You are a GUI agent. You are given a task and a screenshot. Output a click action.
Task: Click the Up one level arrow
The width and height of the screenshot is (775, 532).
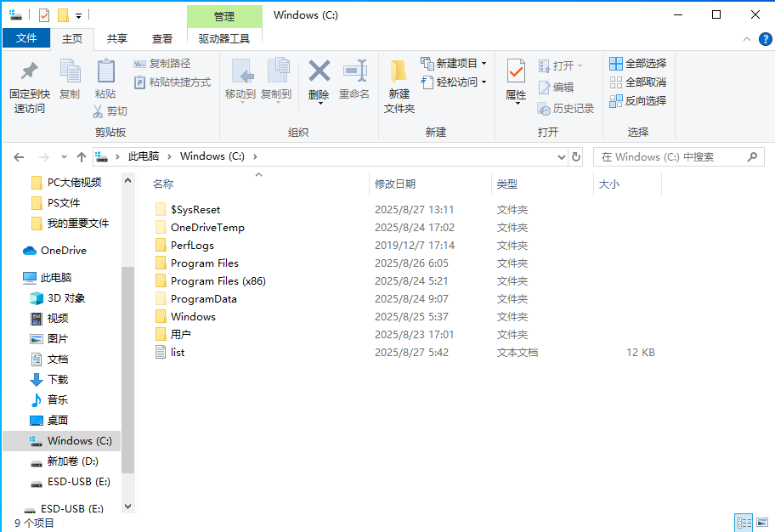[x=82, y=157]
